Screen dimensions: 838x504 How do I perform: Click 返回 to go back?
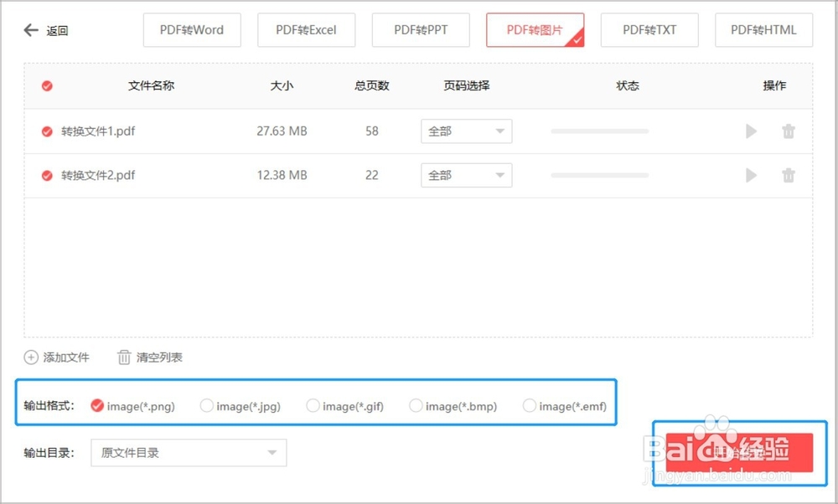[57, 31]
